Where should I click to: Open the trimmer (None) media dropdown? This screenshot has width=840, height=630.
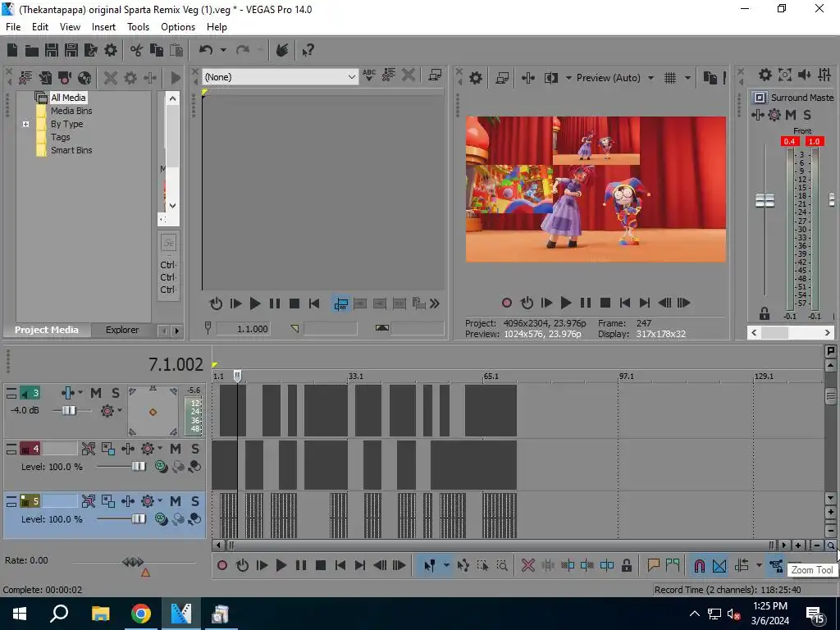tap(280, 77)
